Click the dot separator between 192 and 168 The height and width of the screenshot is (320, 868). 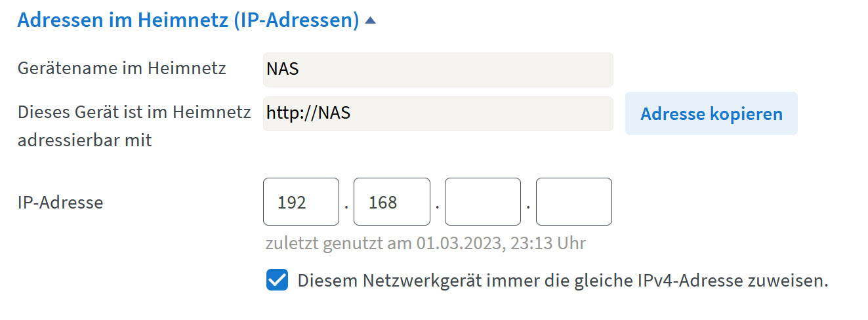[x=346, y=207]
